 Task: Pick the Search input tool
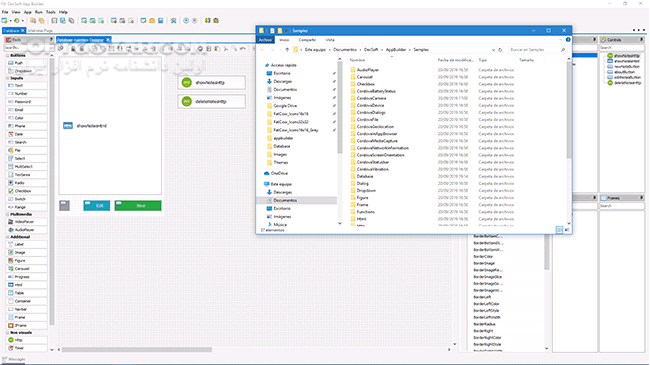tap(27, 142)
